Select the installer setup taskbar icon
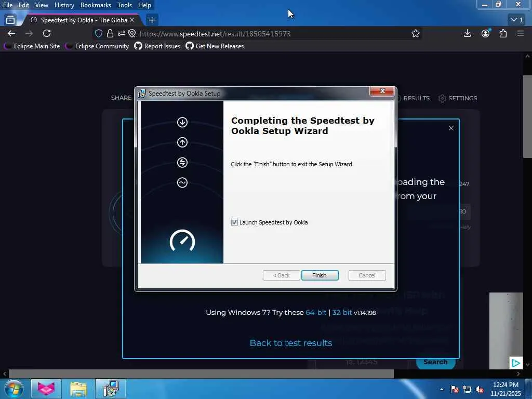This screenshot has width=532, height=399. point(111,389)
